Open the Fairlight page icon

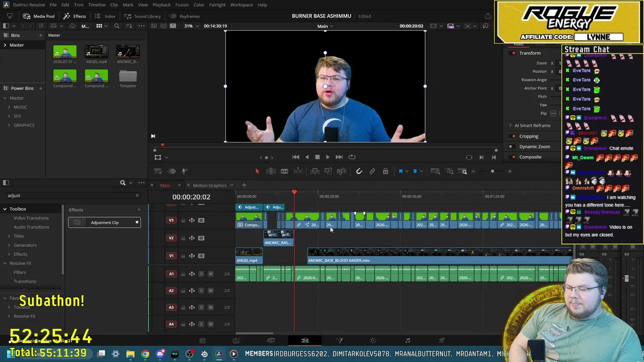tap(408, 341)
